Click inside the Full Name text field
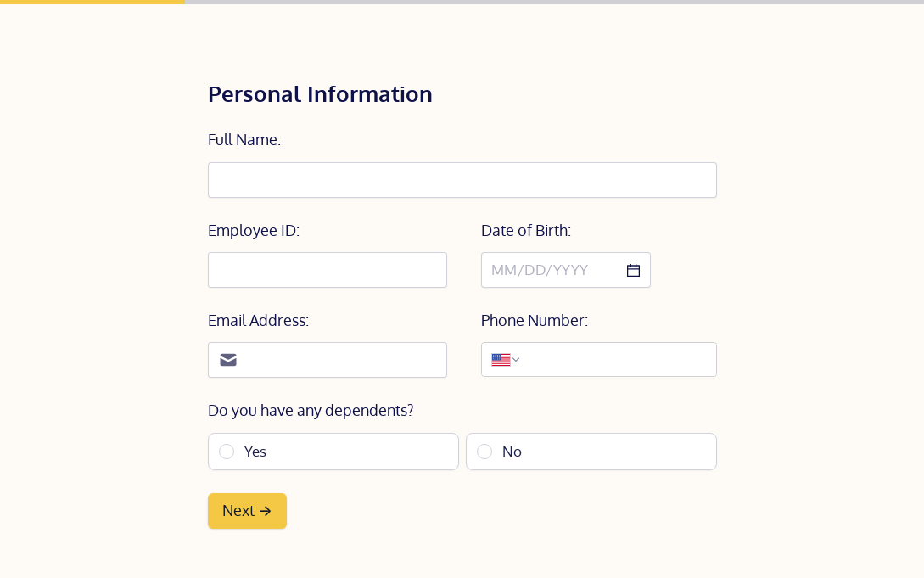924x578 pixels. click(x=462, y=180)
